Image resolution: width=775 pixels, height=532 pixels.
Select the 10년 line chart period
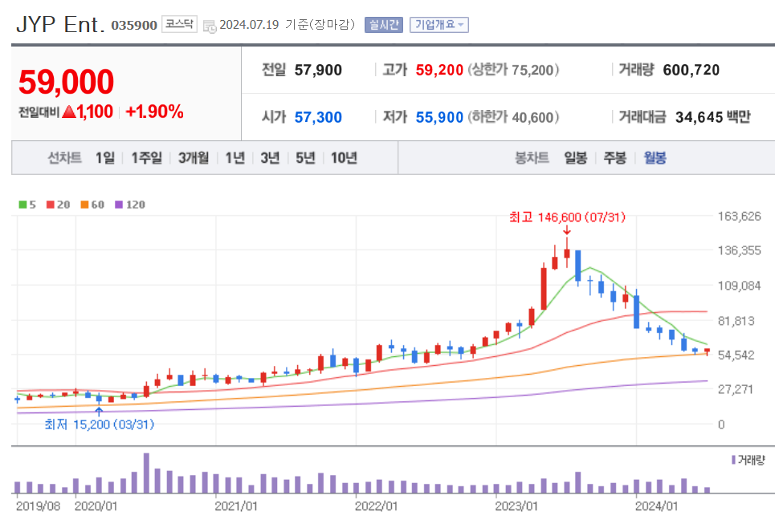(344, 158)
